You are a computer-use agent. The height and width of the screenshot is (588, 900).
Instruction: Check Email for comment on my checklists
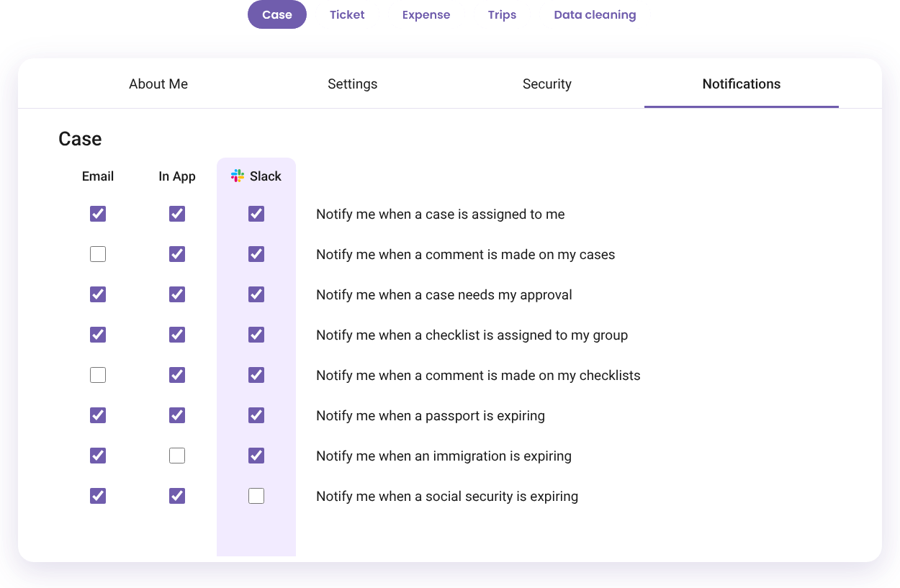pyautogui.click(x=98, y=375)
